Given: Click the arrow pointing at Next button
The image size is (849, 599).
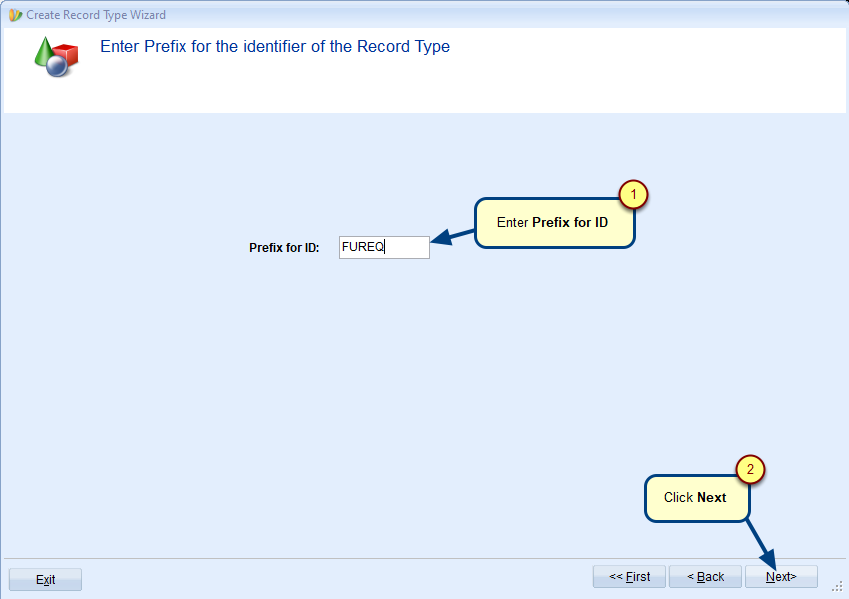Looking at the screenshot, I should tap(764, 543).
